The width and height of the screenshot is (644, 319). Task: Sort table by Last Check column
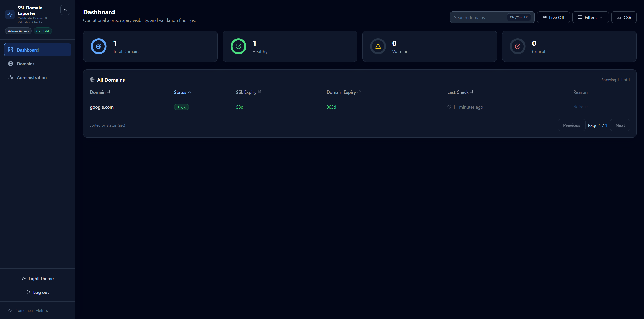[x=460, y=92]
